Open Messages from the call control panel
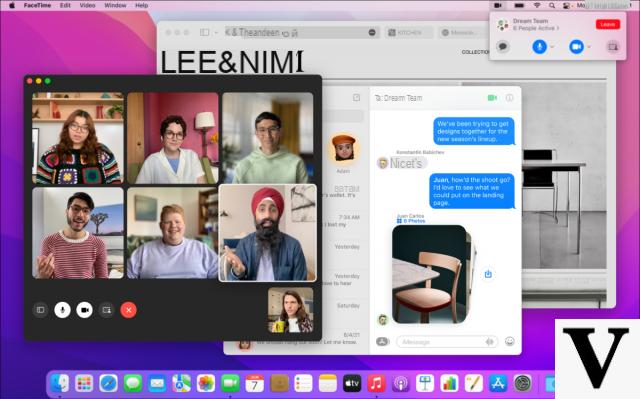Image resolution: width=640 pixels, height=399 pixels. click(x=503, y=47)
